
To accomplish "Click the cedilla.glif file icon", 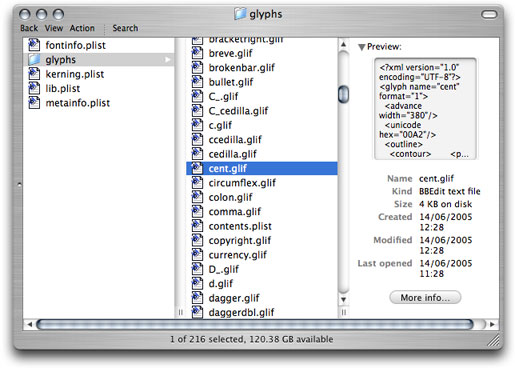I will 197,154.
